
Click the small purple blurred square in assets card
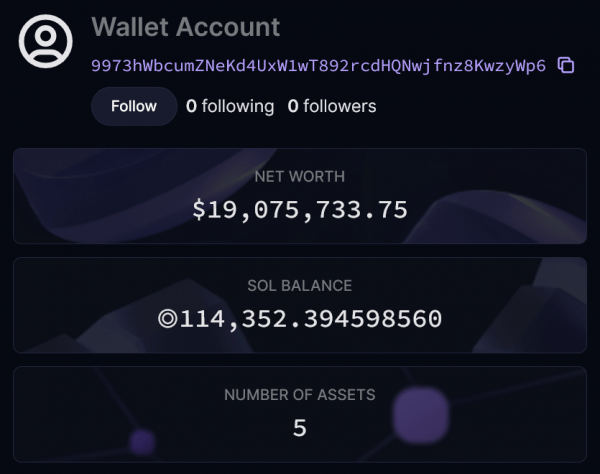142,441
